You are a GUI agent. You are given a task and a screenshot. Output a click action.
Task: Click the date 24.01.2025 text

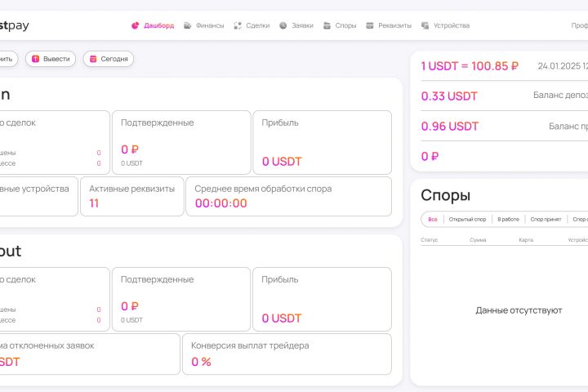[559, 66]
